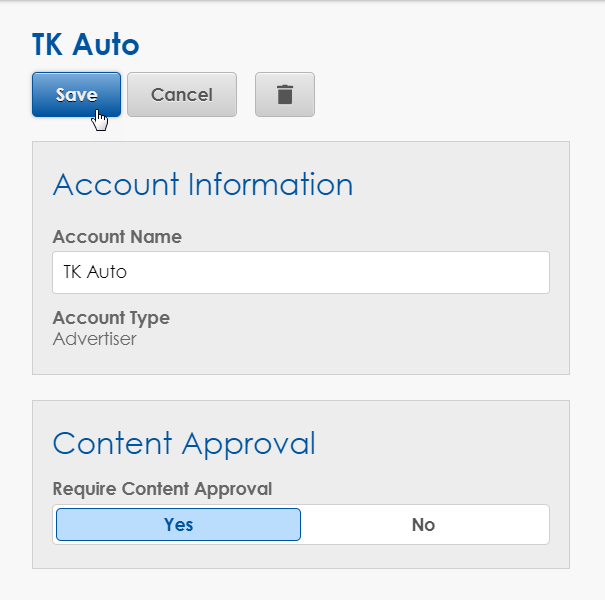
Task: Click the Require Content Approval label
Action: point(162,489)
